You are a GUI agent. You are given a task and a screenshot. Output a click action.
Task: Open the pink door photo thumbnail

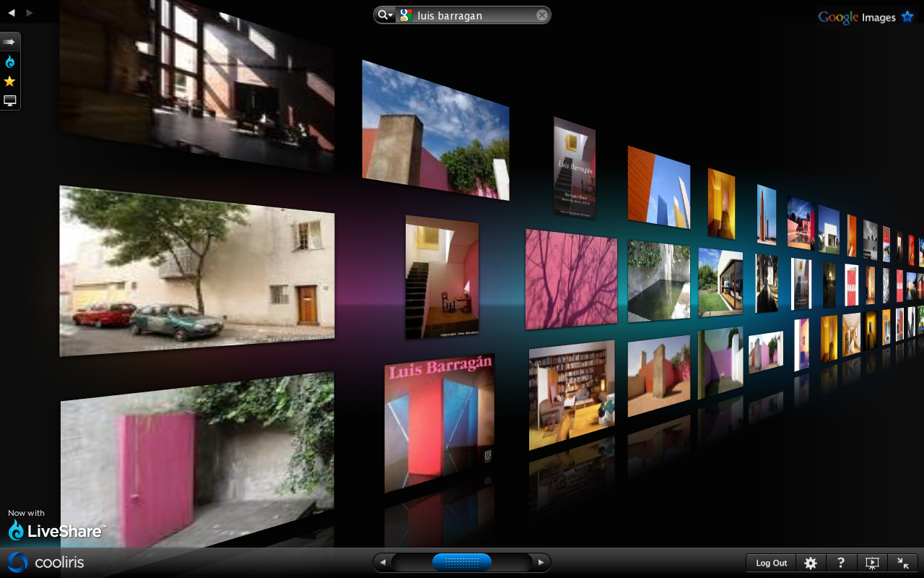(x=196, y=462)
